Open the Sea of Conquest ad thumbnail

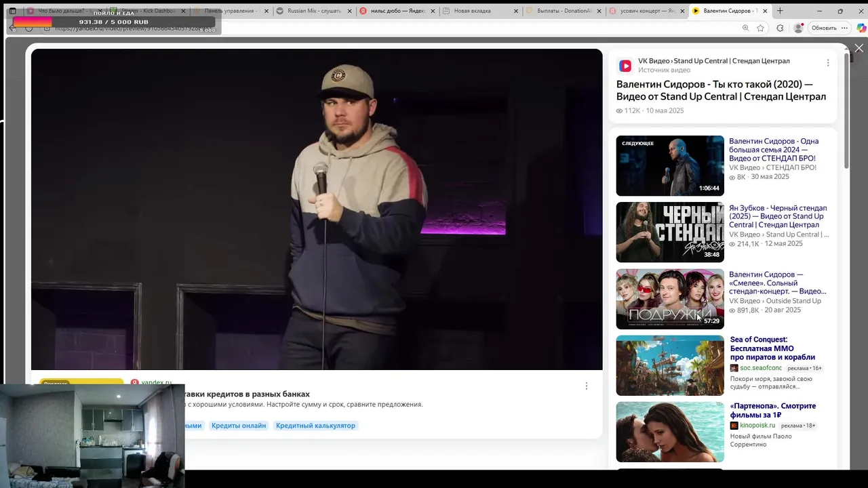670,365
